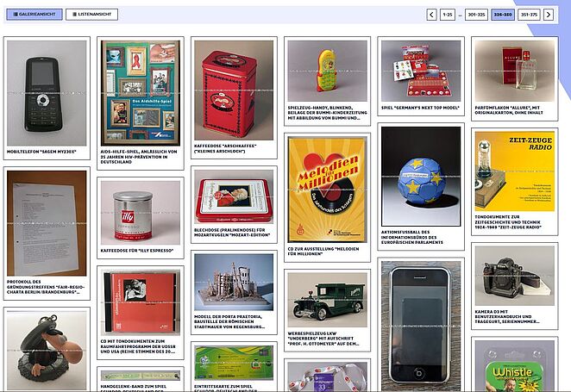
Task: Open the Germany's Next Top Model game image
Action: click(421, 71)
